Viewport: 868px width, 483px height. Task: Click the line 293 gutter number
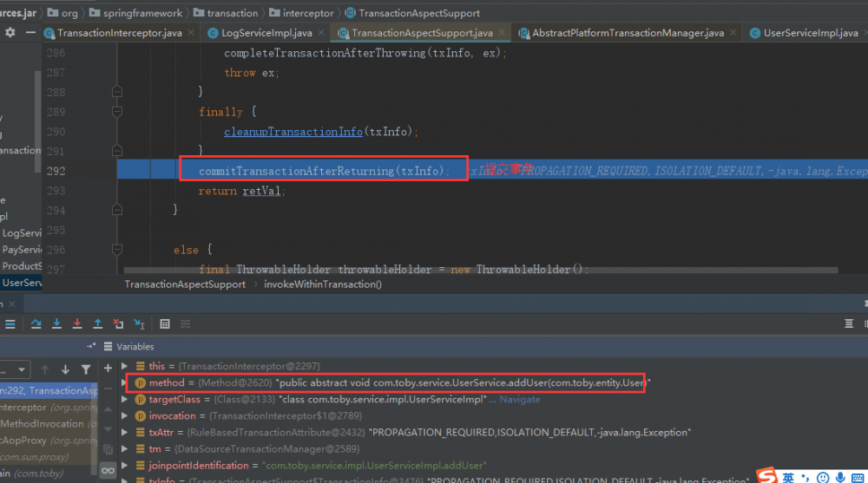pyautogui.click(x=56, y=191)
